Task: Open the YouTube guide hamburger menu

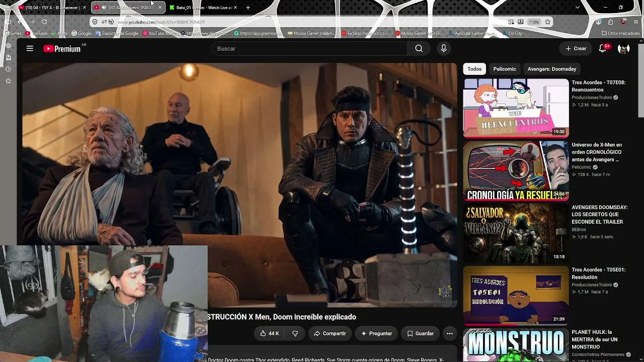Action: (x=30, y=48)
